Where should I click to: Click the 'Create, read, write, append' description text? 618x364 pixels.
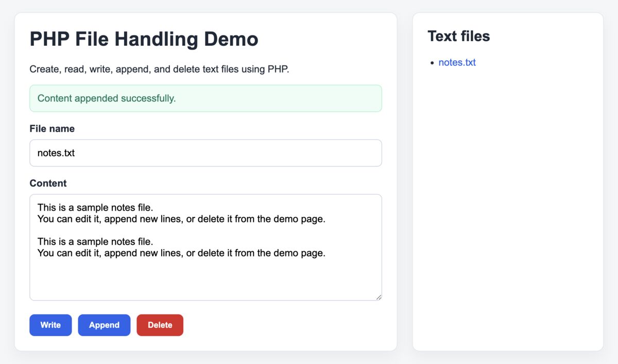click(159, 69)
